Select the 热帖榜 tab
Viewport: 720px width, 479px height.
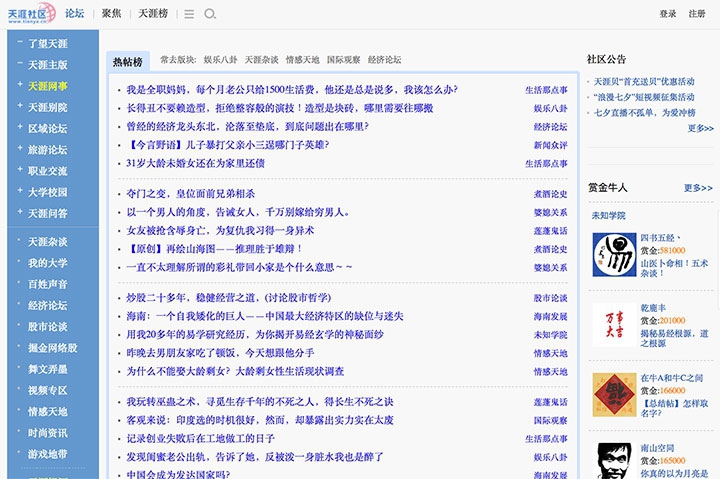(x=127, y=61)
